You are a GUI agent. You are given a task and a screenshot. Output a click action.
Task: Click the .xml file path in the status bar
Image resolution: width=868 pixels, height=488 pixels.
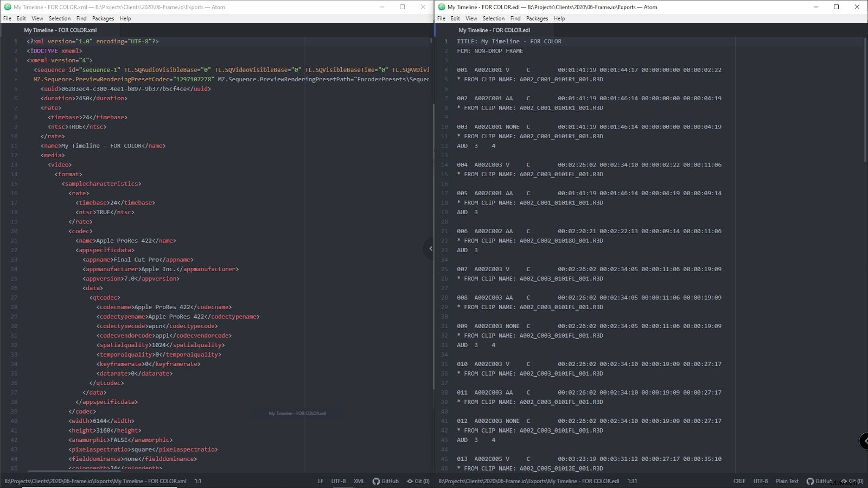point(95,481)
